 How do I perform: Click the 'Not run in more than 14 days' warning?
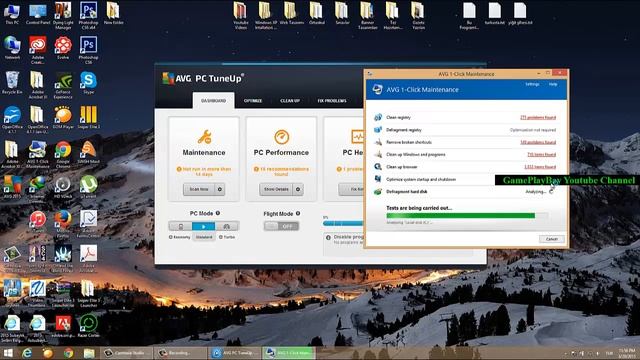[204, 171]
